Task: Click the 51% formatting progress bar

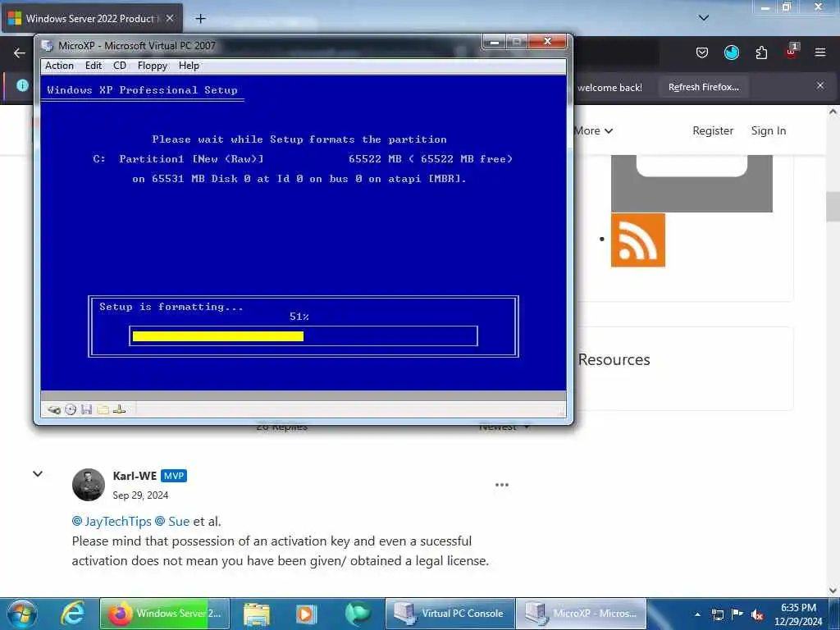Action: coord(304,336)
